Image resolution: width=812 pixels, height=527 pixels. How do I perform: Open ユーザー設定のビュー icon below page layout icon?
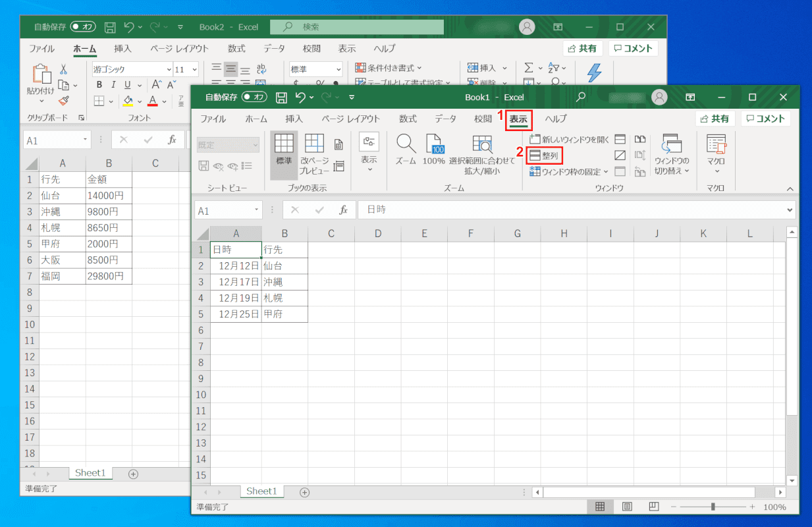(338, 165)
